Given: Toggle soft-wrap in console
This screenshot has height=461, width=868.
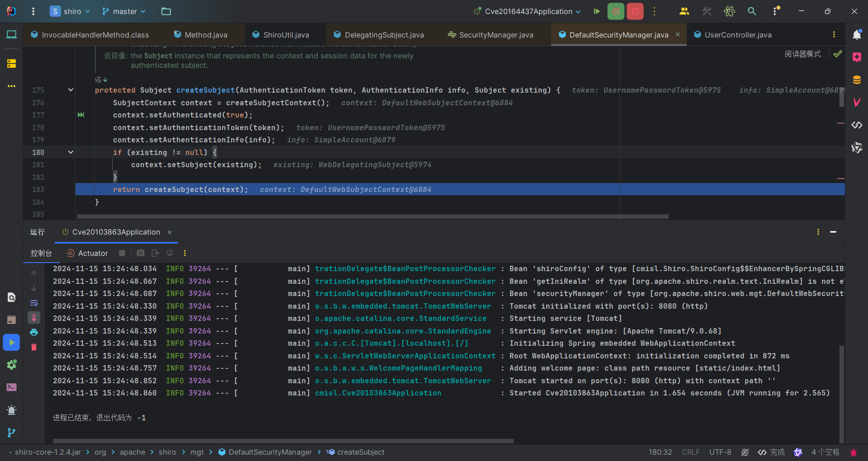Looking at the screenshot, I should 34,303.
